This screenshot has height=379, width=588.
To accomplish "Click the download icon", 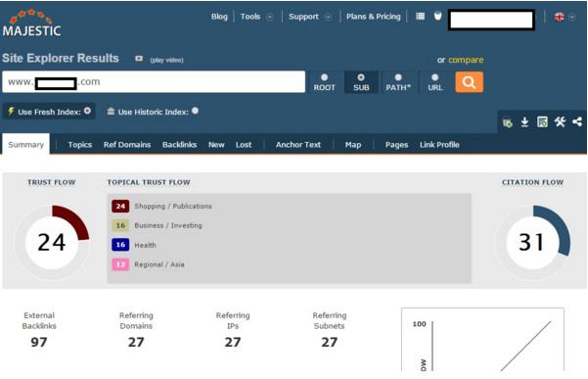I will (x=524, y=122).
